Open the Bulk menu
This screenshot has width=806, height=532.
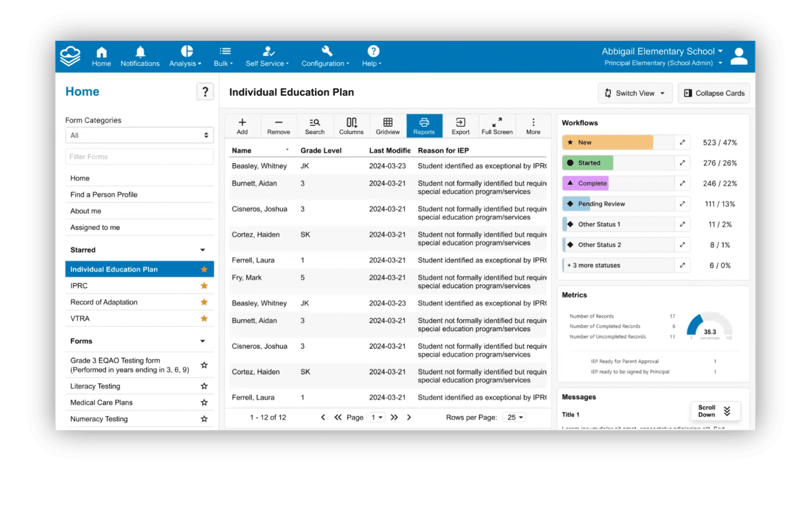[x=223, y=57]
